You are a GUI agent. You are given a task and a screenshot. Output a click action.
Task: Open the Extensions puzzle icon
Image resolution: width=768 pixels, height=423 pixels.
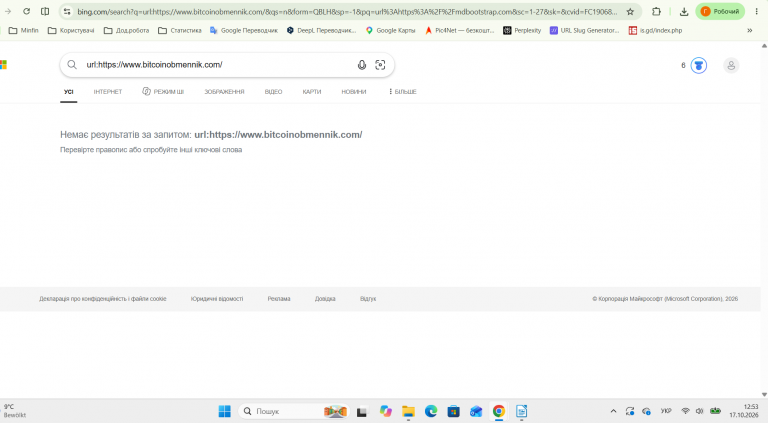(656, 11)
